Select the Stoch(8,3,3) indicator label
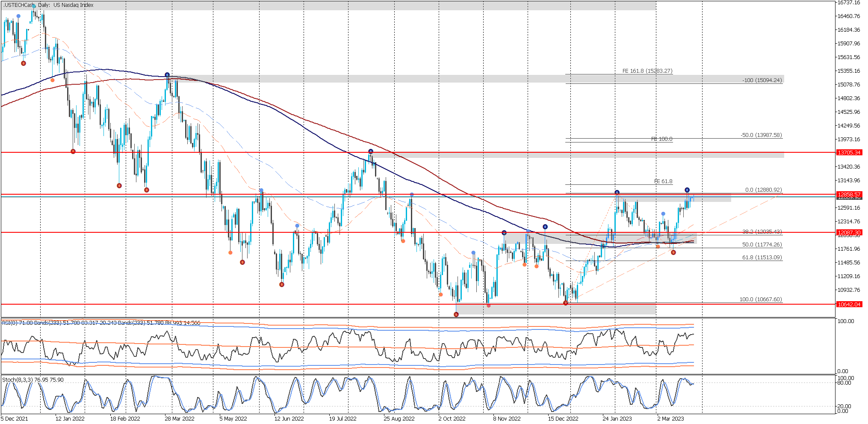Screen dimensions: 868x424 coord(33,380)
